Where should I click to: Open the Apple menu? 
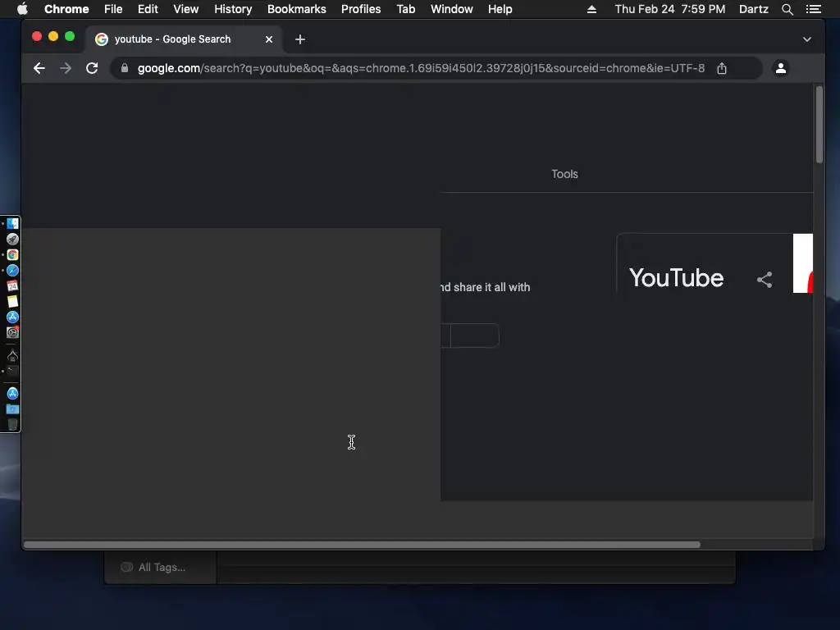click(22, 9)
